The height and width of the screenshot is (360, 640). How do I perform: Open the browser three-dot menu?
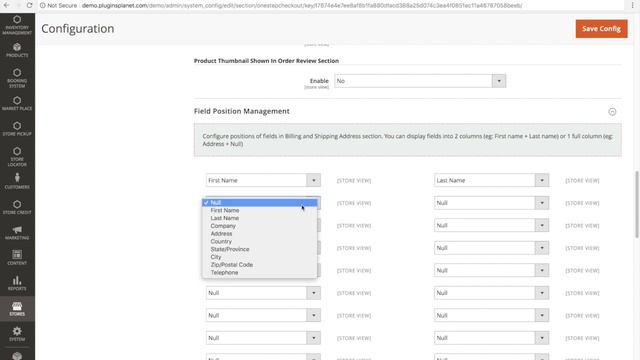632,5
